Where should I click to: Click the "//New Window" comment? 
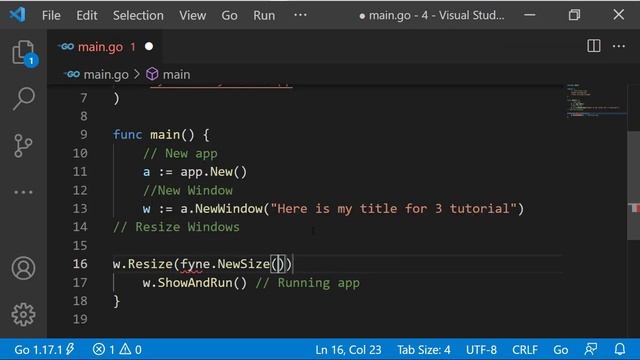[x=188, y=190]
